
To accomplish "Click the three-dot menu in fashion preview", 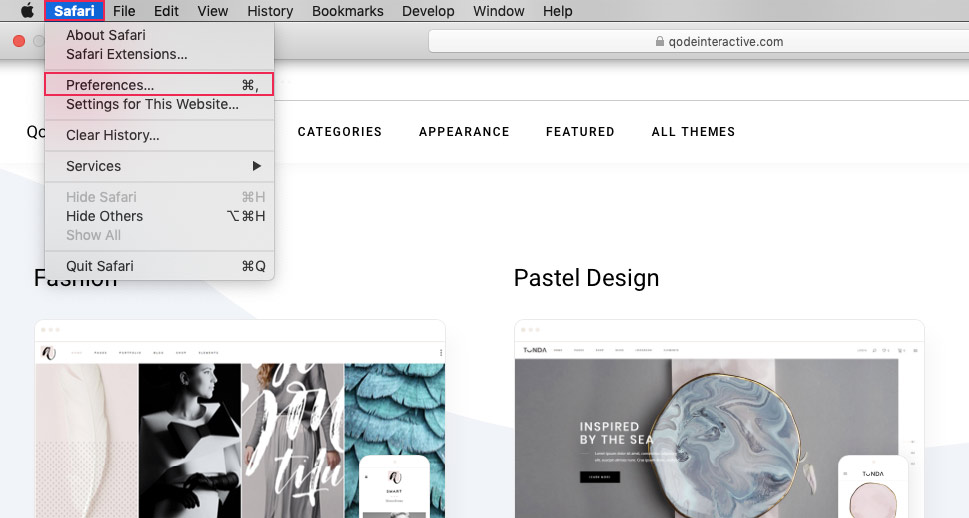I will coord(441,353).
